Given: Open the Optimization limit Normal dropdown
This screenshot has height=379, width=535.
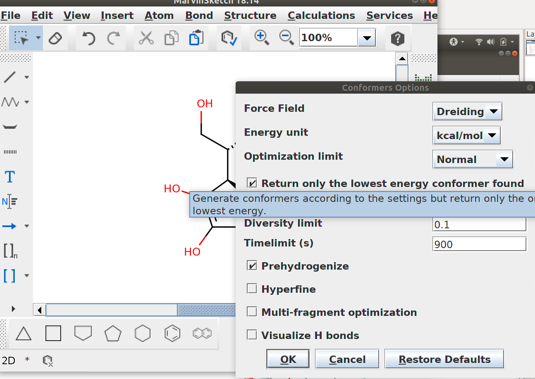Looking at the screenshot, I should [x=473, y=159].
